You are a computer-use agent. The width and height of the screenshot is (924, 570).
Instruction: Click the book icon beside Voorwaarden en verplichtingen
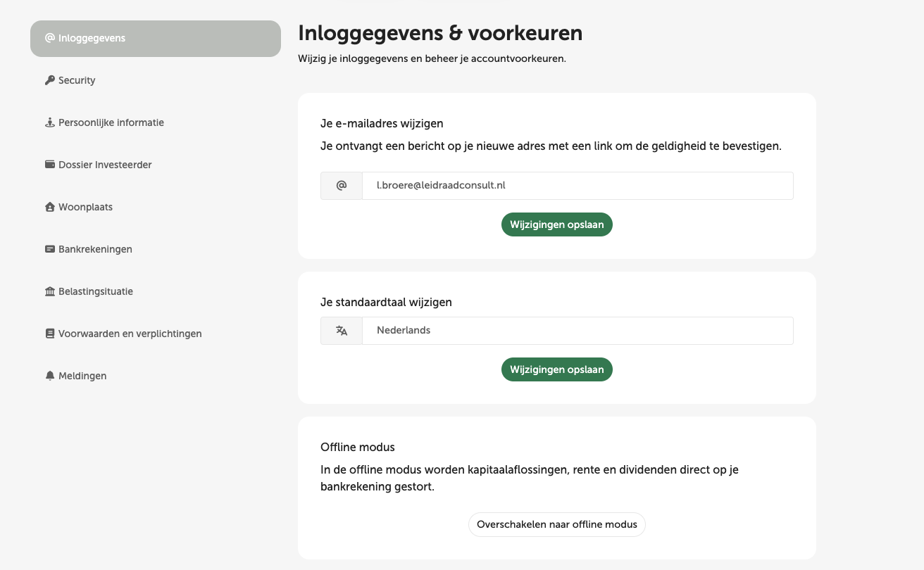[49, 334]
